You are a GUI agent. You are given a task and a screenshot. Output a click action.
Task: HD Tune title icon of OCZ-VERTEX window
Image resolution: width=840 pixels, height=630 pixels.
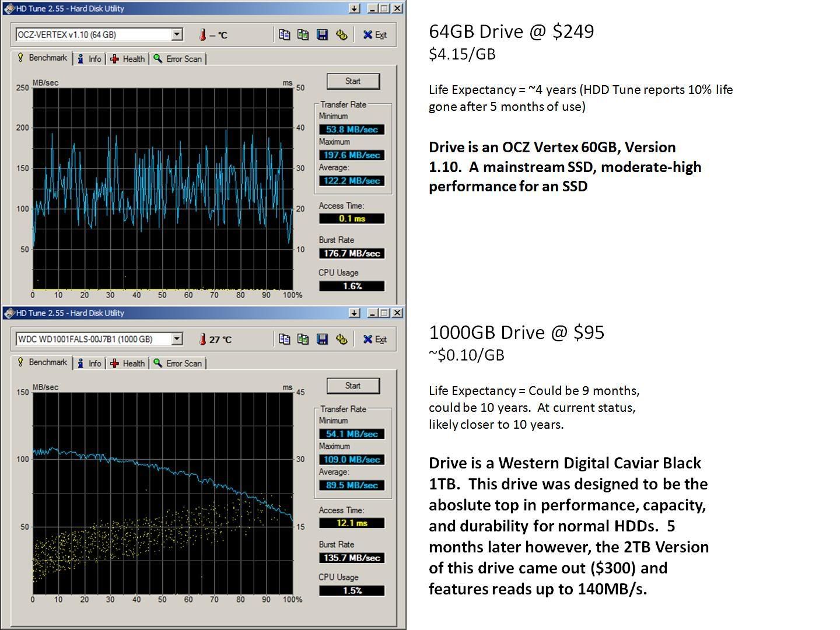point(9,9)
